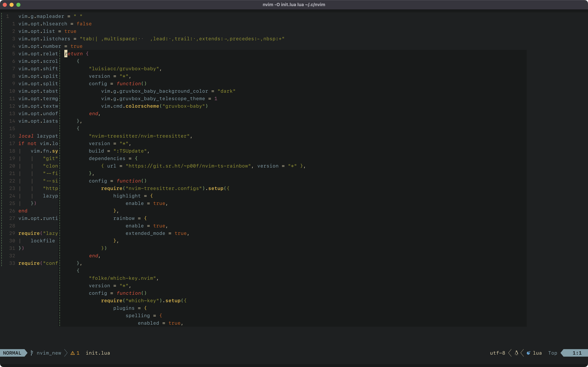Click the green zoom window button

tap(18, 5)
